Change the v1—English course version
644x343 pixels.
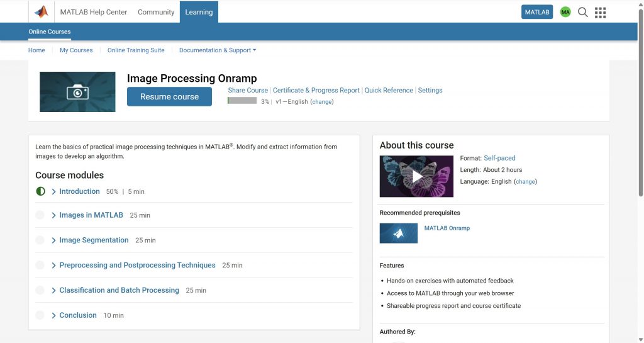tap(322, 102)
